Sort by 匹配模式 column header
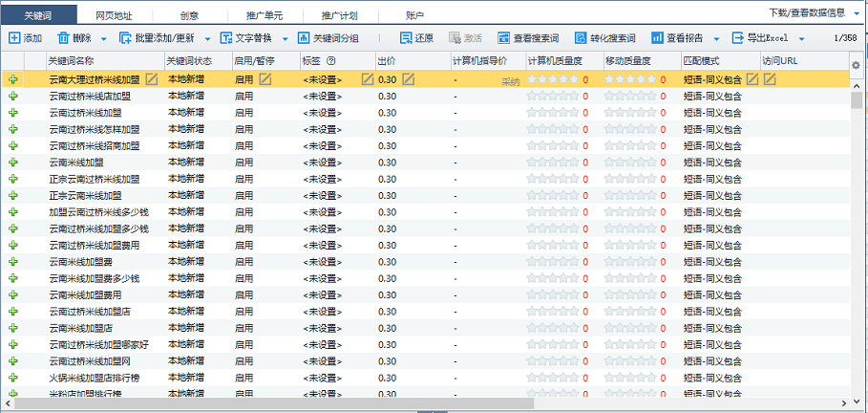The image size is (868, 413). click(x=719, y=61)
